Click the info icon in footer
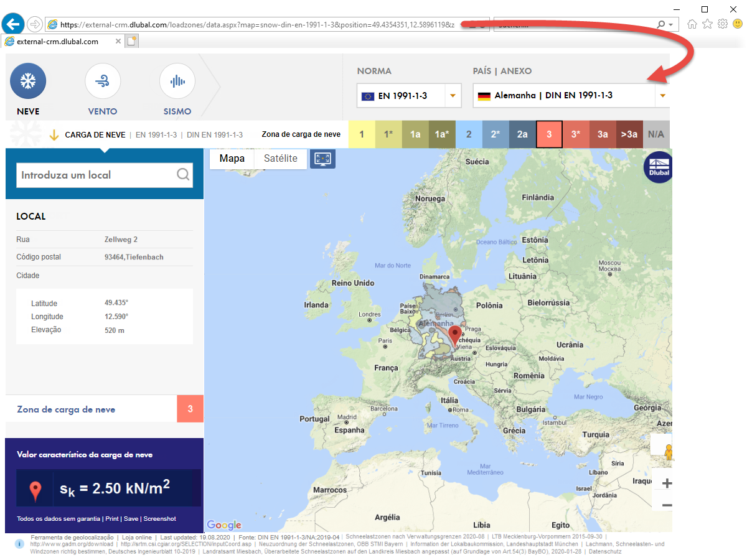The height and width of the screenshot is (560, 747). click(20, 544)
